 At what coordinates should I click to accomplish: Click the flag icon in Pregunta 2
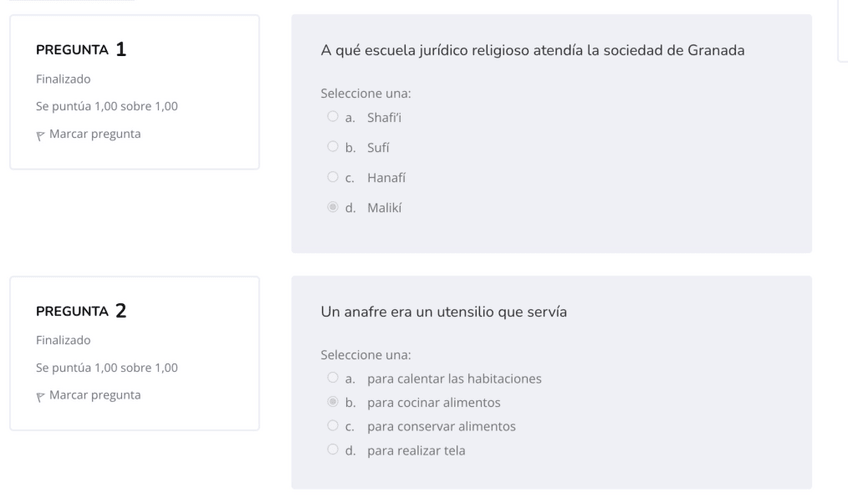pyautogui.click(x=41, y=396)
